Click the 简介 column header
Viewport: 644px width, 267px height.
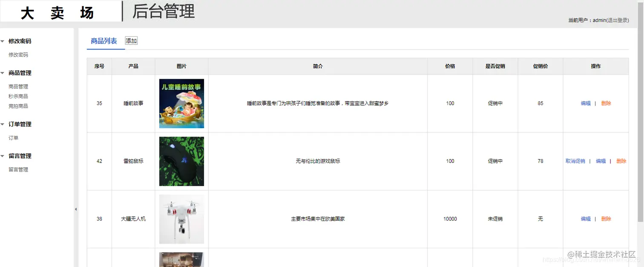(x=318, y=66)
